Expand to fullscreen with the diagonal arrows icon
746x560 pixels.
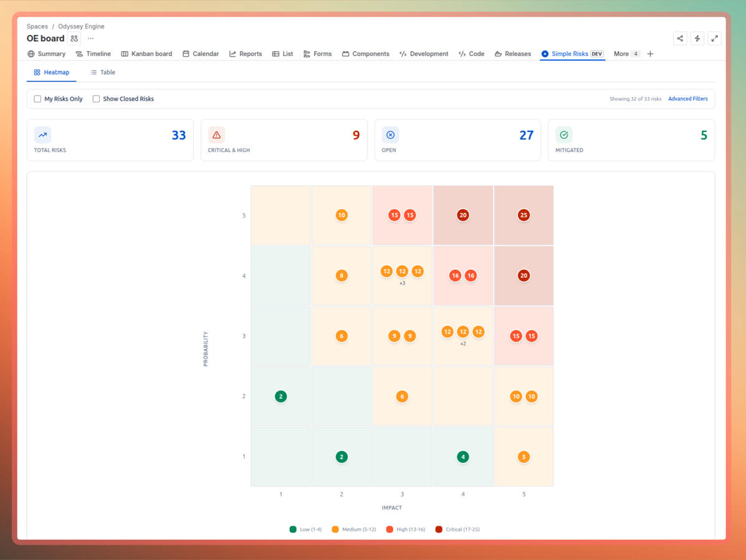(x=714, y=38)
